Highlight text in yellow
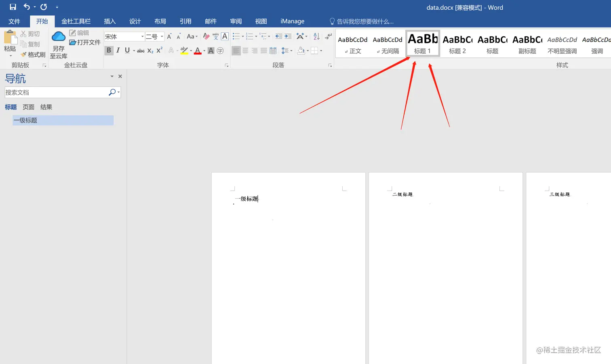The image size is (611, 364). (x=184, y=50)
